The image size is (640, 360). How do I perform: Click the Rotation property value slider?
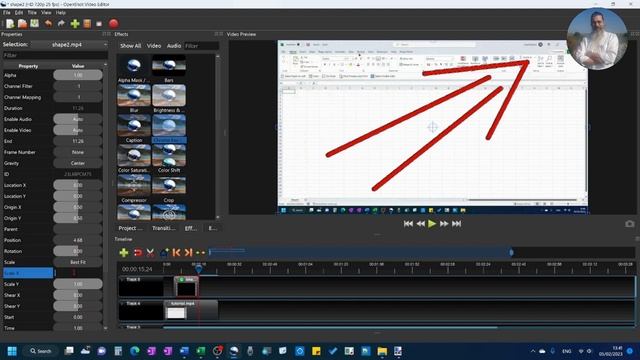(x=78, y=251)
